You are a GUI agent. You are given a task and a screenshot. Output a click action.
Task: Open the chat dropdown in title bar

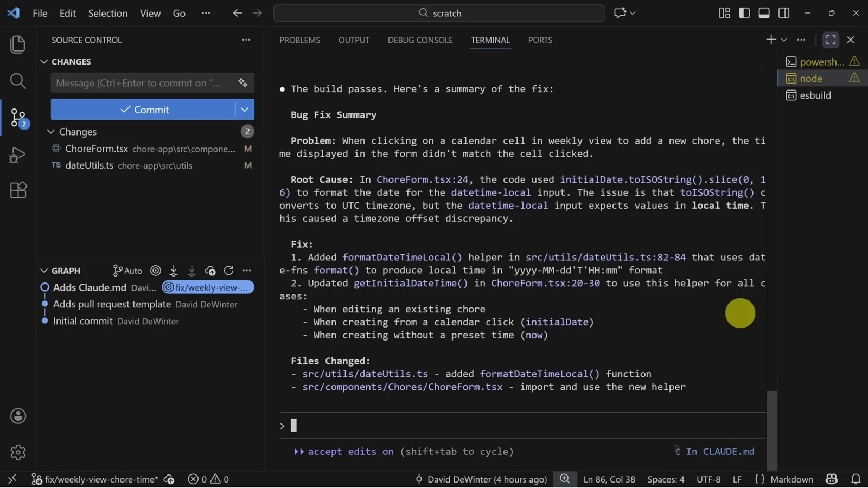[633, 13]
